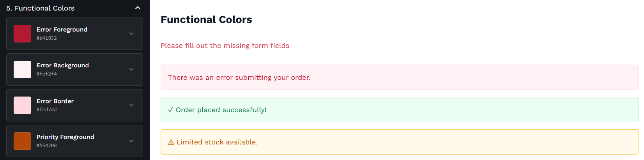The width and height of the screenshot is (644, 160).
Task: Click the 'Order placed successfully!' alert
Action: pyautogui.click(x=400, y=110)
